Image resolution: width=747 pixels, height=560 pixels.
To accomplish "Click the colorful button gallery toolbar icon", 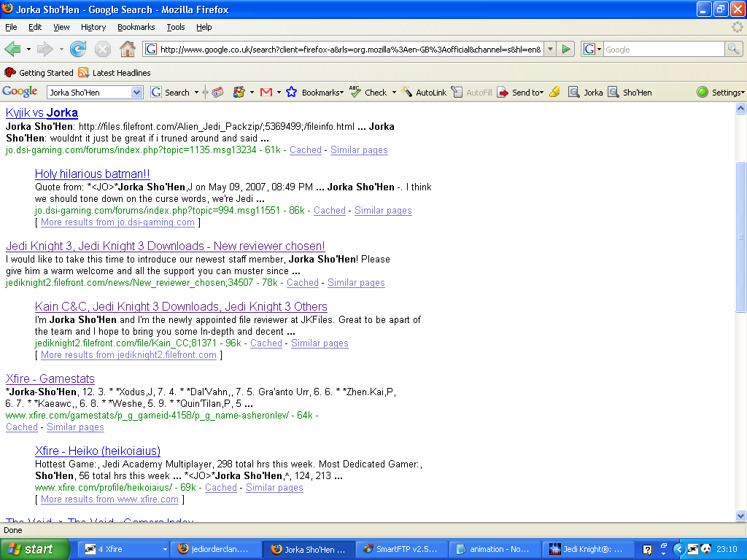I will 239,93.
